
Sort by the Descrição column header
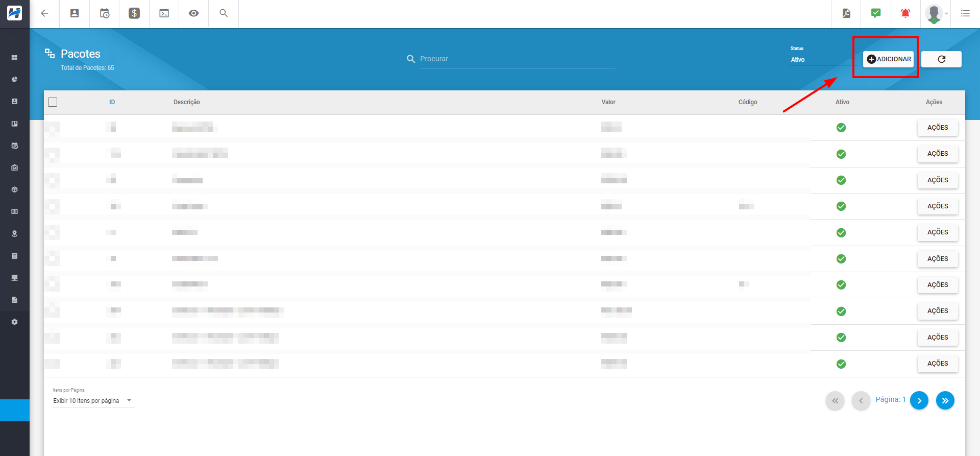[187, 102]
